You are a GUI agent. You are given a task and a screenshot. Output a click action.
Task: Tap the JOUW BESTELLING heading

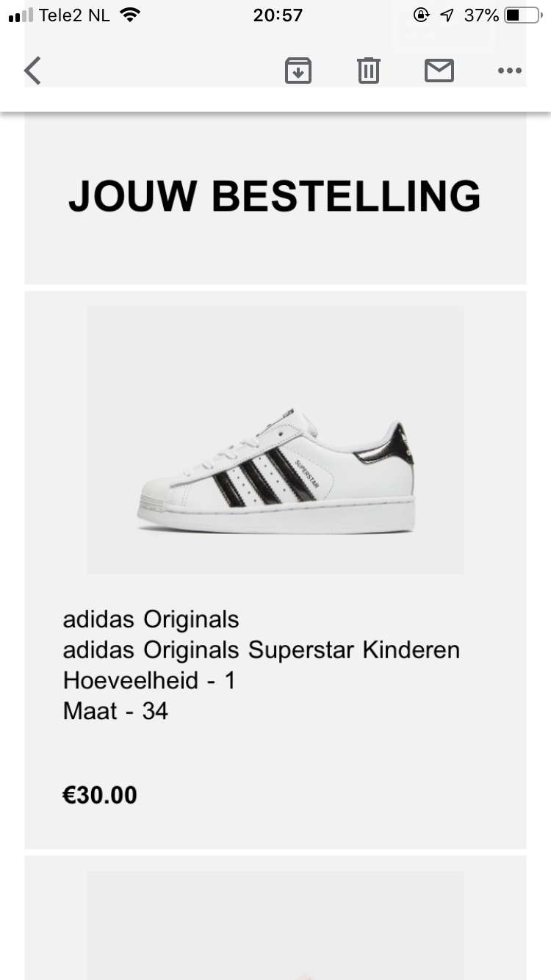click(x=275, y=195)
